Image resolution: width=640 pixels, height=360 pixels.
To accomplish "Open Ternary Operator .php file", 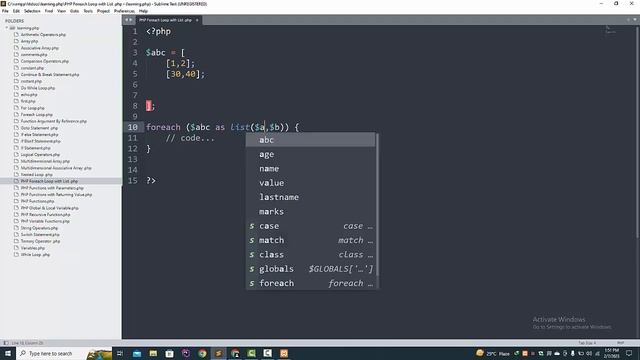I will [40, 241].
